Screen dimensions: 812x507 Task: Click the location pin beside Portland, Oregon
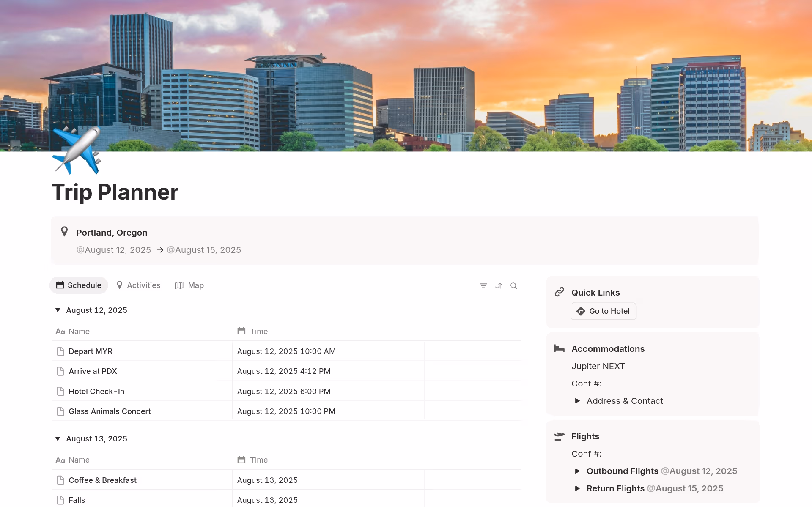pyautogui.click(x=64, y=232)
